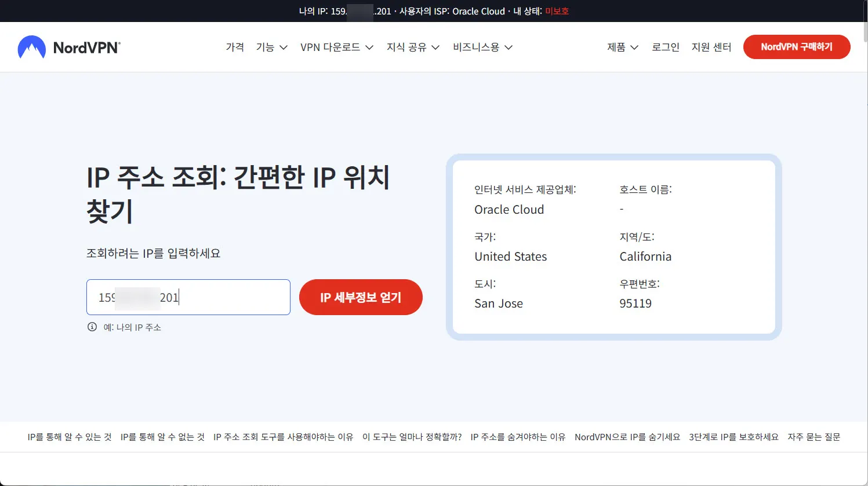Click the 자주 묻는 질문 footer link
The image size is (868, 486).
point(814,437)
